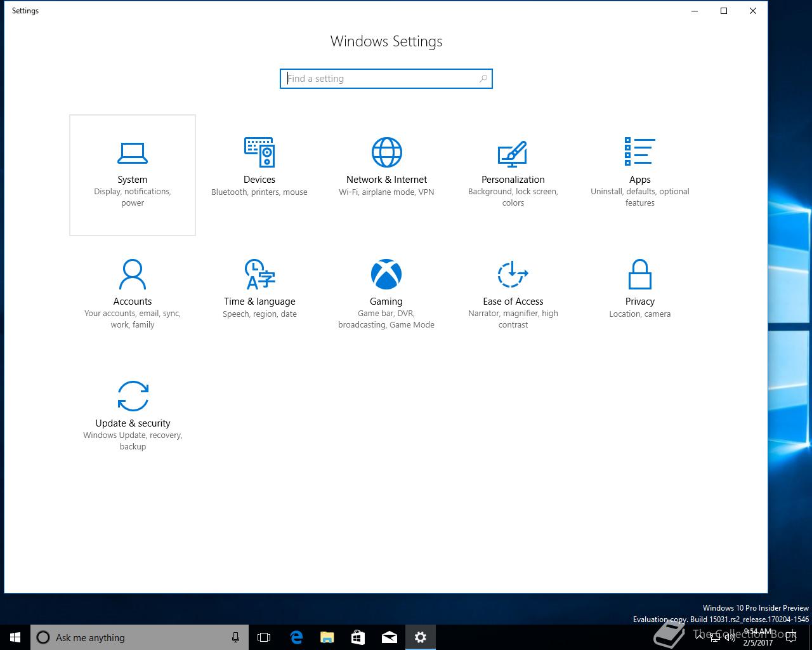Open the Privacy padlock icon
Screen dimensions: 812x650
click(640, 274)
